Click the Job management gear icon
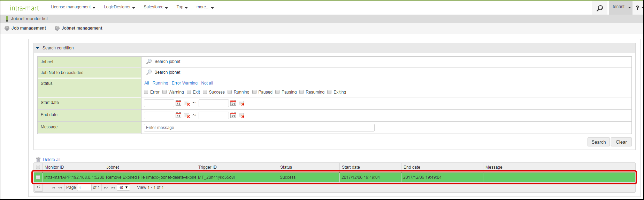Image resolution: width=644 pixels, height=200 pixels. [7, 28]
